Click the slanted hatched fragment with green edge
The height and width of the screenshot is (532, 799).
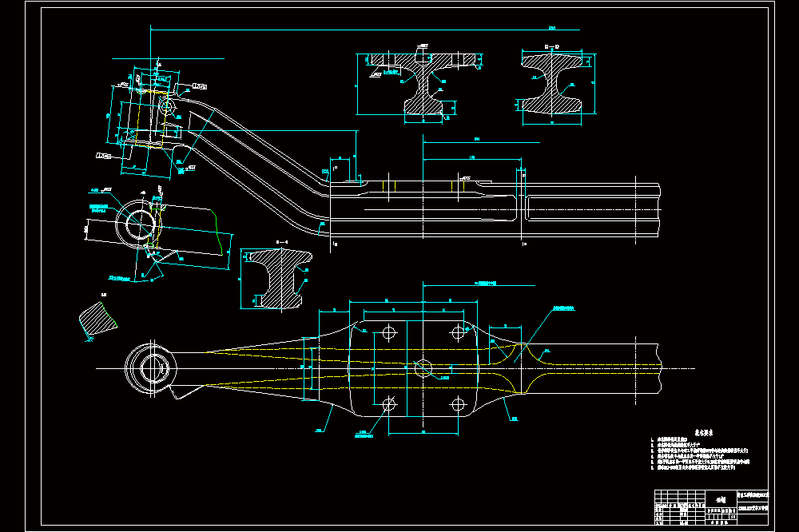pos(98,319)
